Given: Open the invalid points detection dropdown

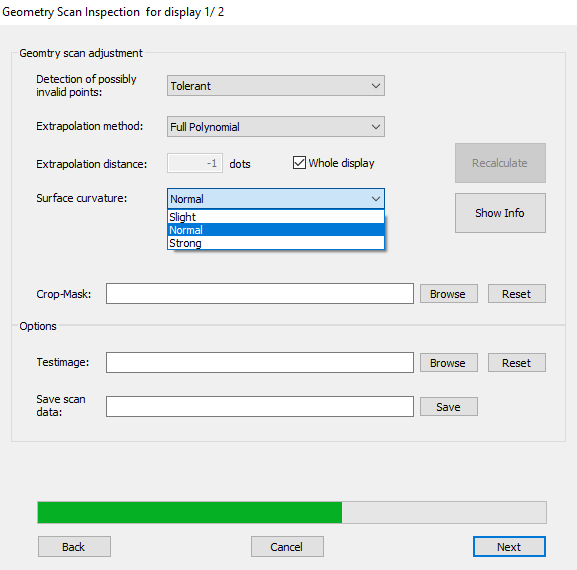Looking at the screenshot, I should pos(276,86).
